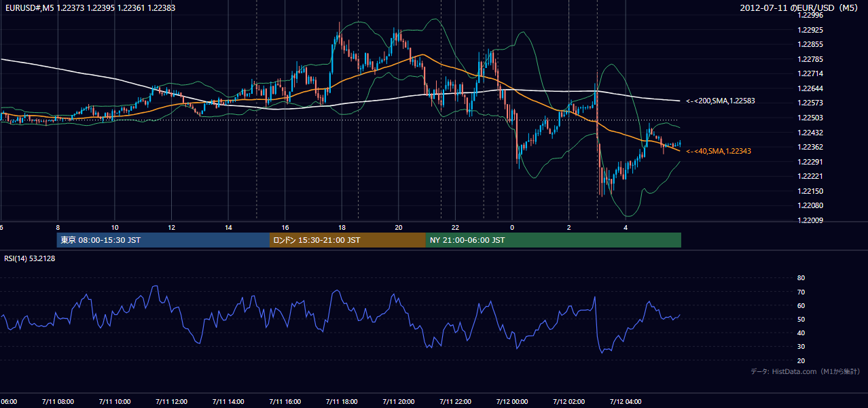Select hour marker 12 under the price chart
The width and height of the screenshot is (868, 408).
[172, 228]
